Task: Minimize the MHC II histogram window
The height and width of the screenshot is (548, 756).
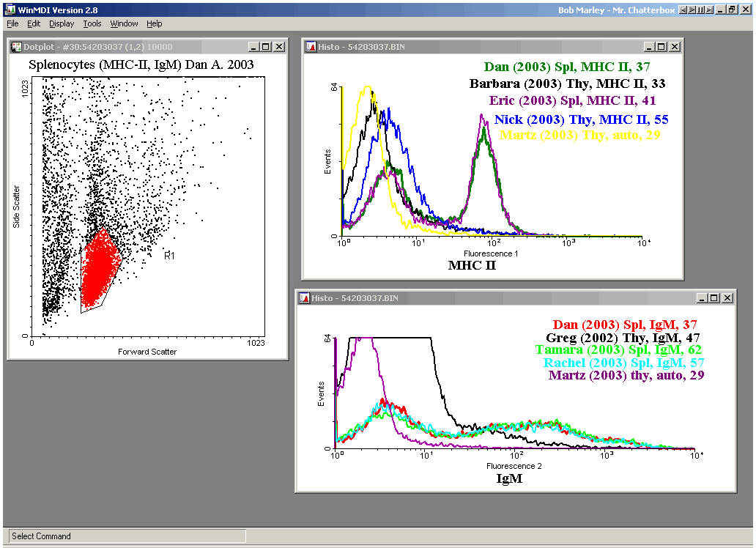Action: point(649,47)
